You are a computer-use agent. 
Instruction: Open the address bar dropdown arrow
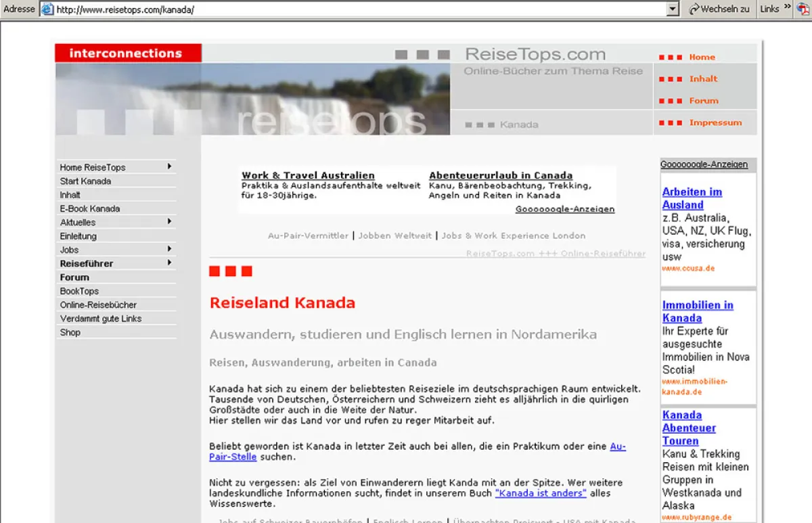[672, 9]
